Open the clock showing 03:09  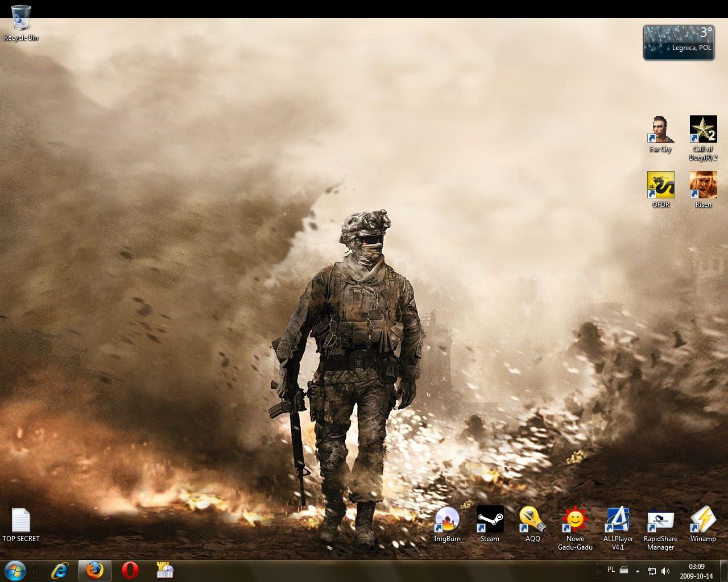point(697,571)
